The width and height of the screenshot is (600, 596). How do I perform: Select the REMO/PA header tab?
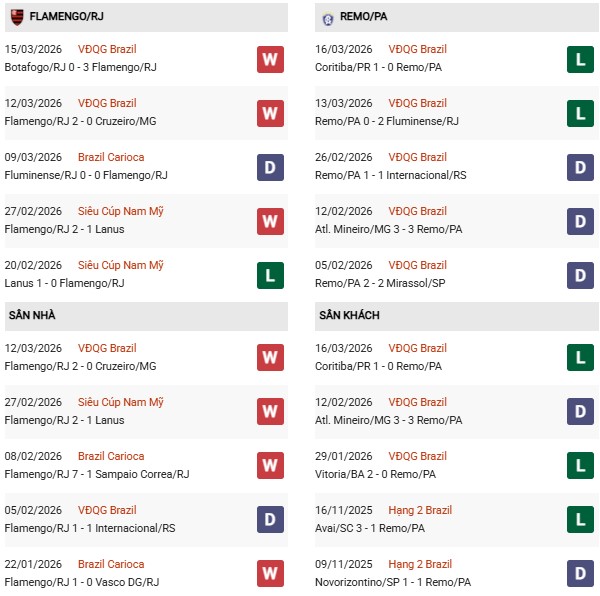[367, 18]
